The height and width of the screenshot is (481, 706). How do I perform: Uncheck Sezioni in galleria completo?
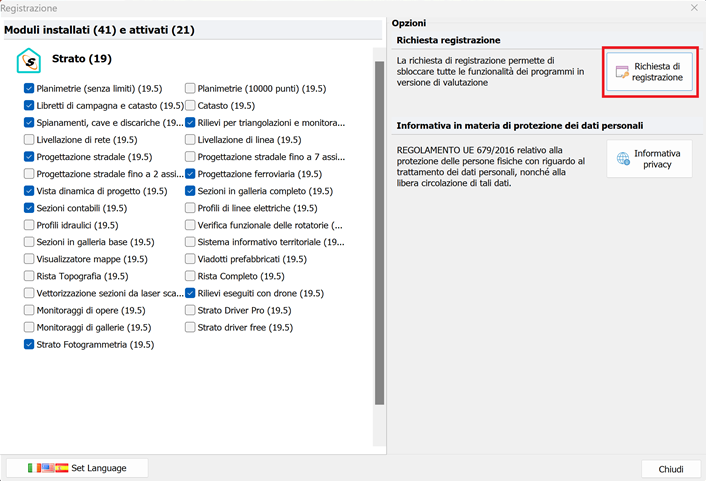[x=190, y=191]
